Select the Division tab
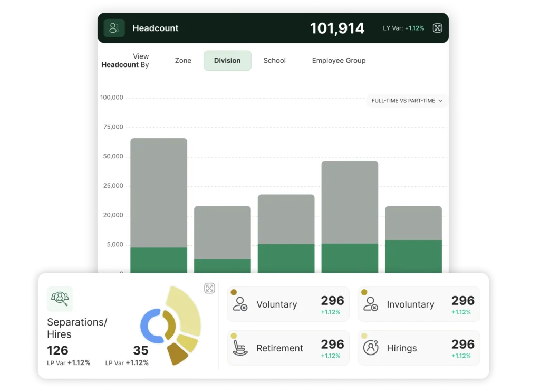The image size is (540, 392). coord(227,61)
